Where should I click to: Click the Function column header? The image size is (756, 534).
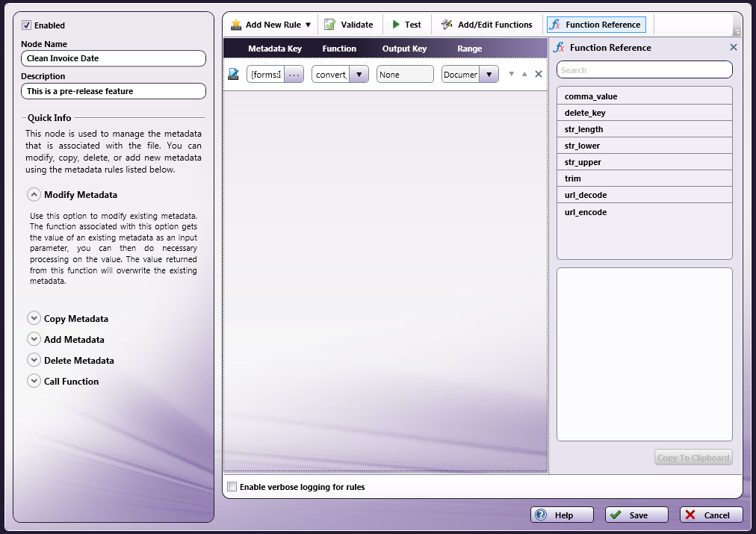coord(339,49)
